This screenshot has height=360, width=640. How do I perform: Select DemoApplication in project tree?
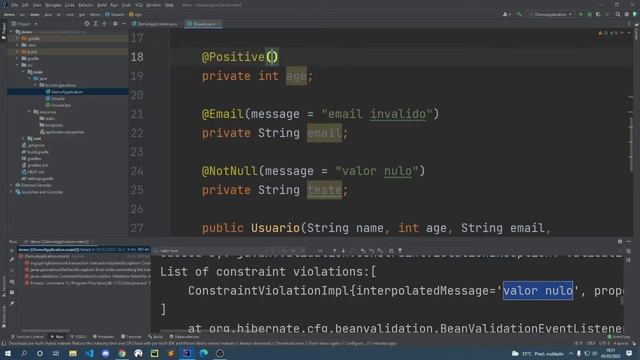(67, 92)
